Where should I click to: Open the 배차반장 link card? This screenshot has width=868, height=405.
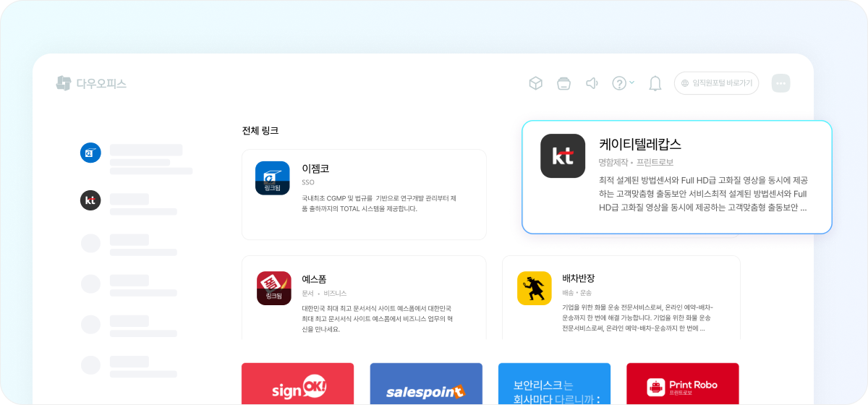[x=621, y=298]
